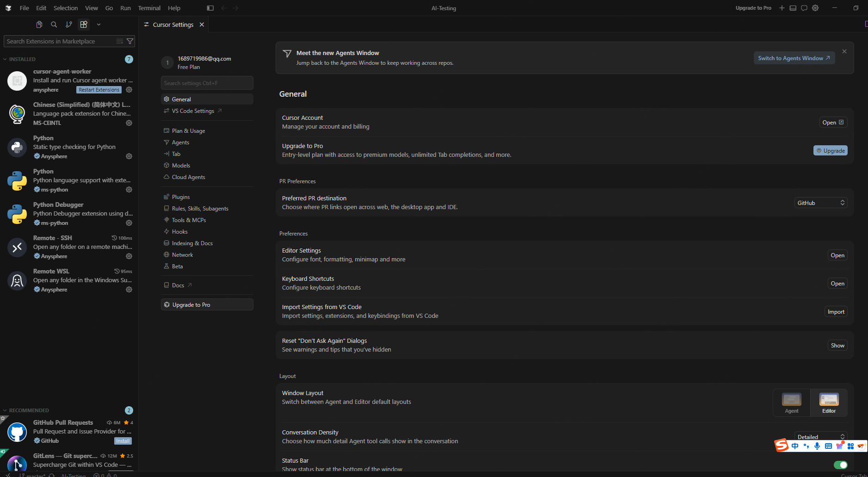Manage cursor-agent-worker extension with gear
868x477 pixels.
pyautogui.click(x=129, y=90)
